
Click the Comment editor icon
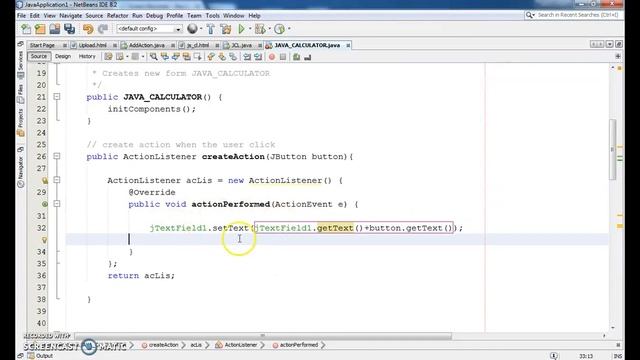[297, 57]
